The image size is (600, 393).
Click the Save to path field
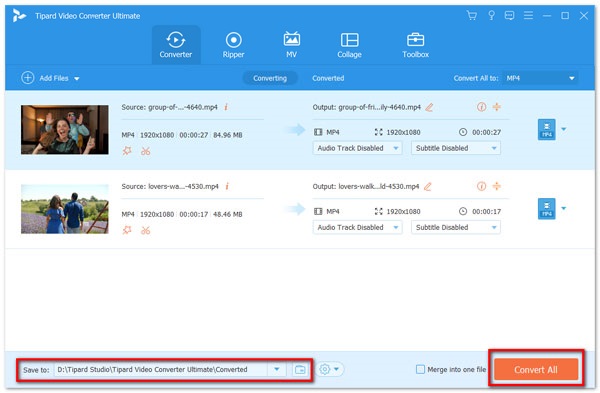161,370
